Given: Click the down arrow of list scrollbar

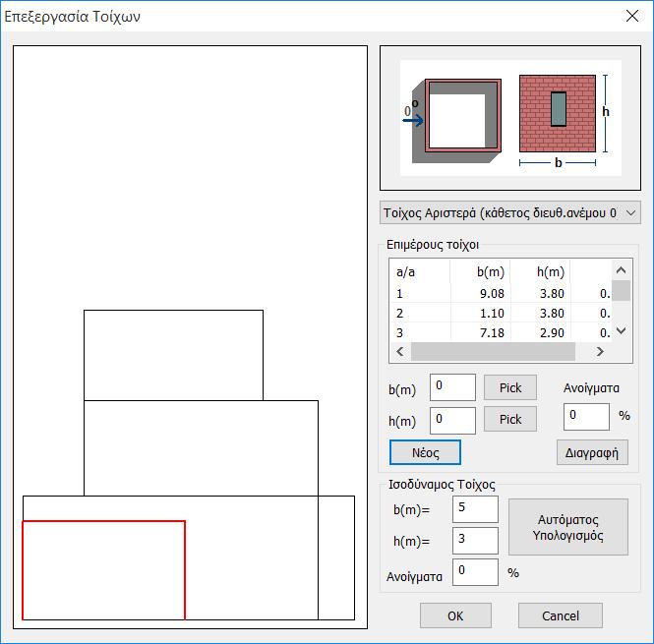Looking at the screenshot, I should pos(621,331).
